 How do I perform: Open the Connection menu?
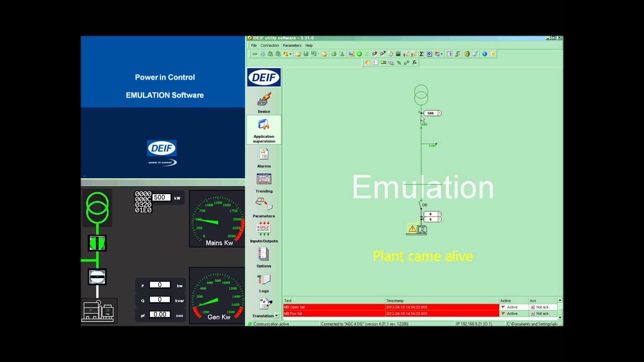pyautogui.click(x=270, y=45)
